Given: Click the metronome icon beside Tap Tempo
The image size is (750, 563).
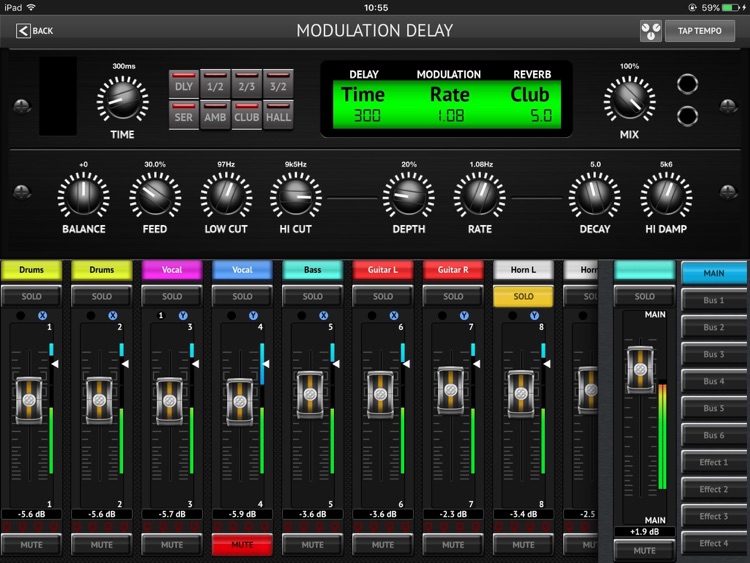Looking at the screenshot, I should coord(651,31).
